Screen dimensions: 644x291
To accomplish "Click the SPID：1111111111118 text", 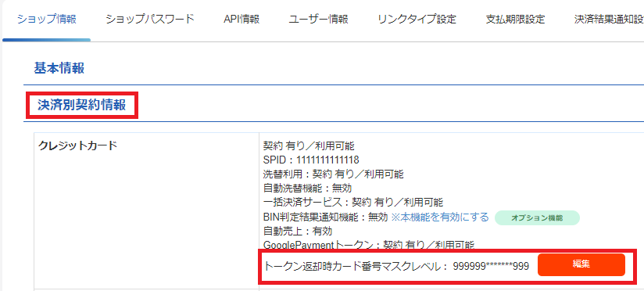I will [x=311, y=160].
